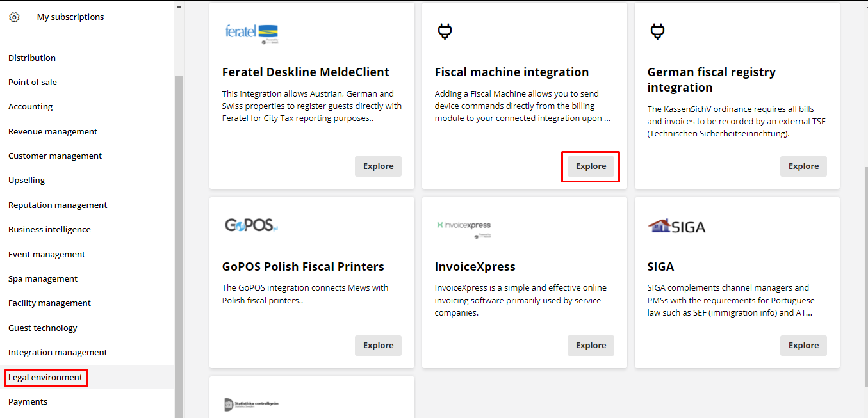Select Legal environment category
The image size is (868, 418).
(x=45, y=377)
